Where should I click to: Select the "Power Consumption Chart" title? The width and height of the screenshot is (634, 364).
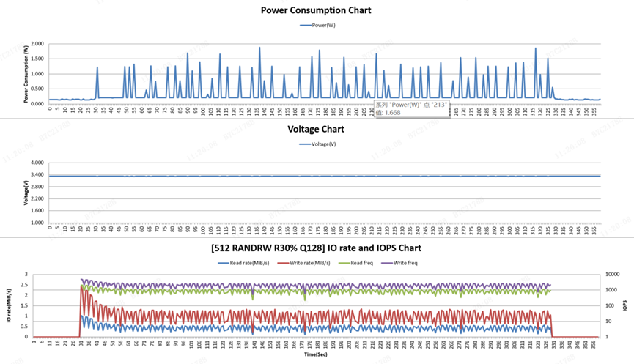coord(316,10)
